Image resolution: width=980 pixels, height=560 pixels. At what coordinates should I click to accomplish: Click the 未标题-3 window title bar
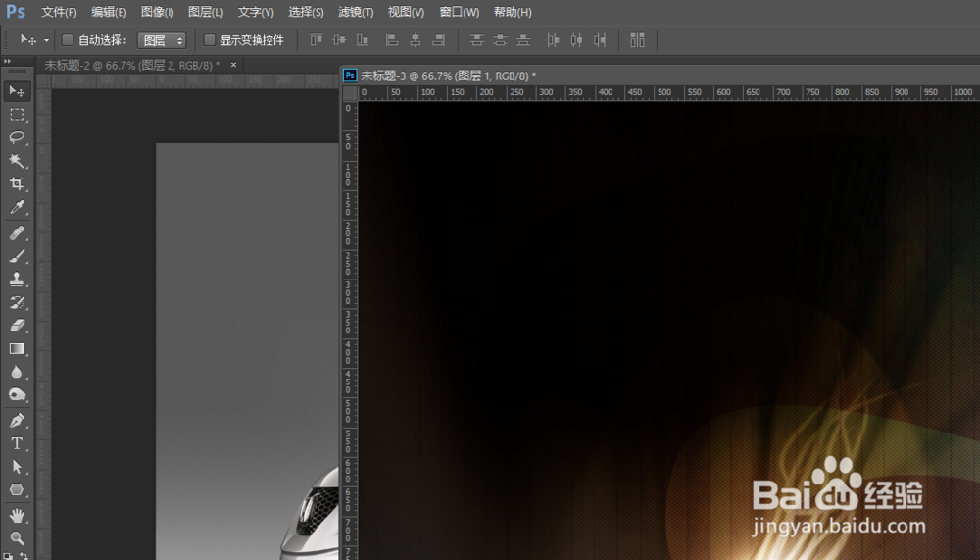(660, 76)
